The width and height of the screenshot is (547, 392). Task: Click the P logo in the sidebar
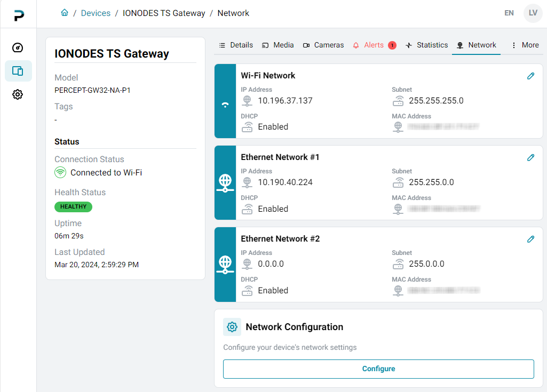[x=19, y=15]
